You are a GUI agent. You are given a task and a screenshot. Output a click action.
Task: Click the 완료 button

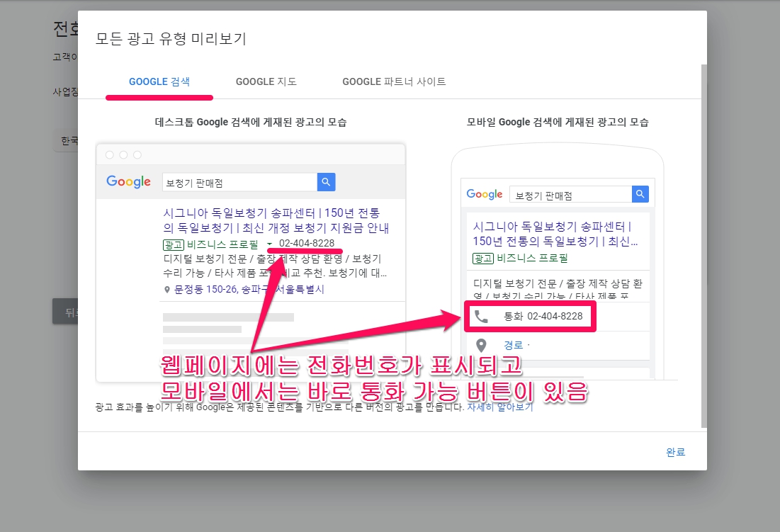[676, 452]
